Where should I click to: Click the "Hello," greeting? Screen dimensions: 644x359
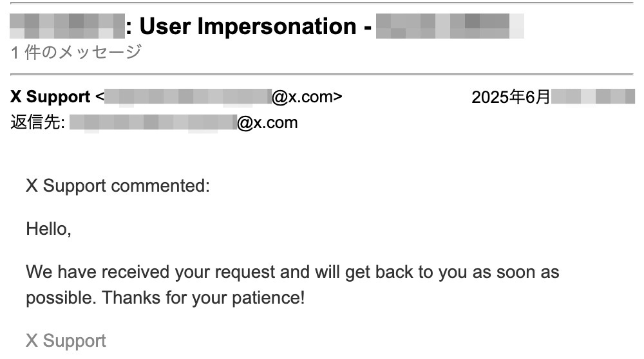(x=48, y=228)
